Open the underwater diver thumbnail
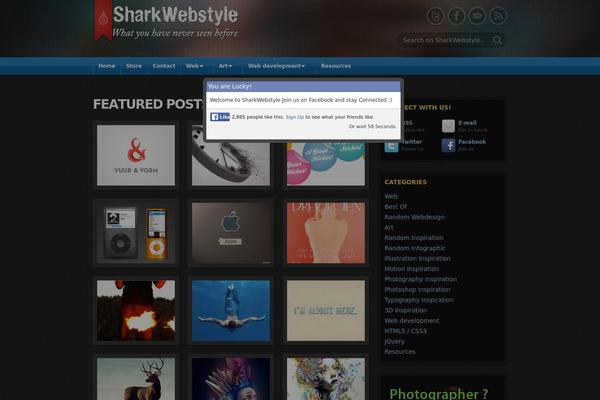Screen dimensions: 600x400 point(231,310)
